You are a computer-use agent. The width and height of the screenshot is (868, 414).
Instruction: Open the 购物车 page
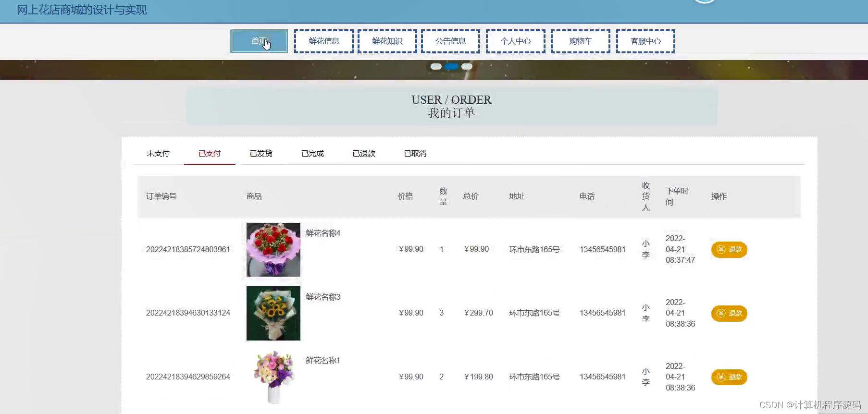pyautogui.click(x=581, y=41)
